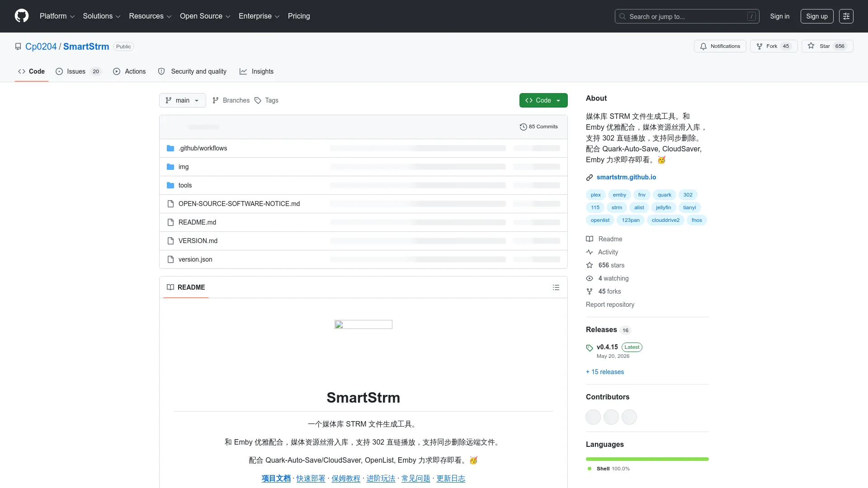Select the clouddrive2 topic tag
The image size is (868, 488).
coord(665,220)
